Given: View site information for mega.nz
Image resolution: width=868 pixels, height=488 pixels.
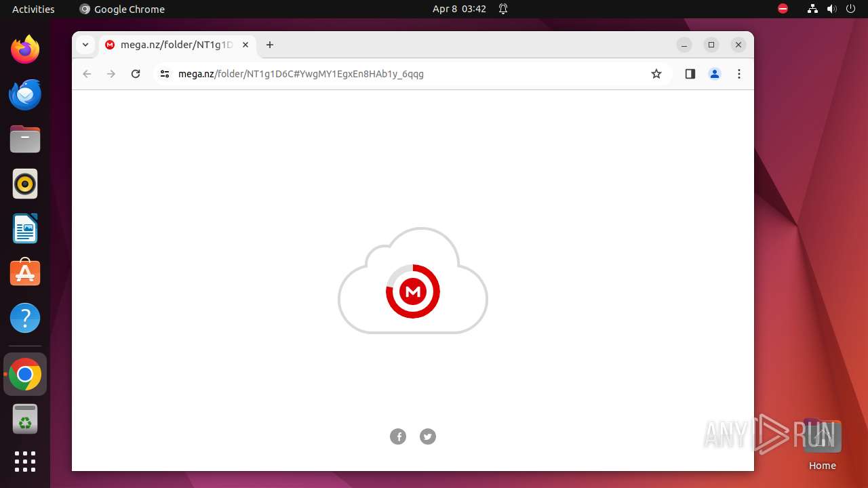Looking at the screenshot, I should (x=164, y=74).
